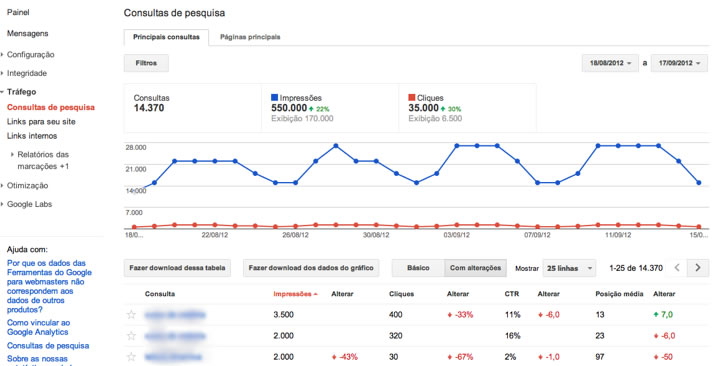Click the blurred query link with 16% CTR
Viewport: 720px width, 366px height.
175,336
